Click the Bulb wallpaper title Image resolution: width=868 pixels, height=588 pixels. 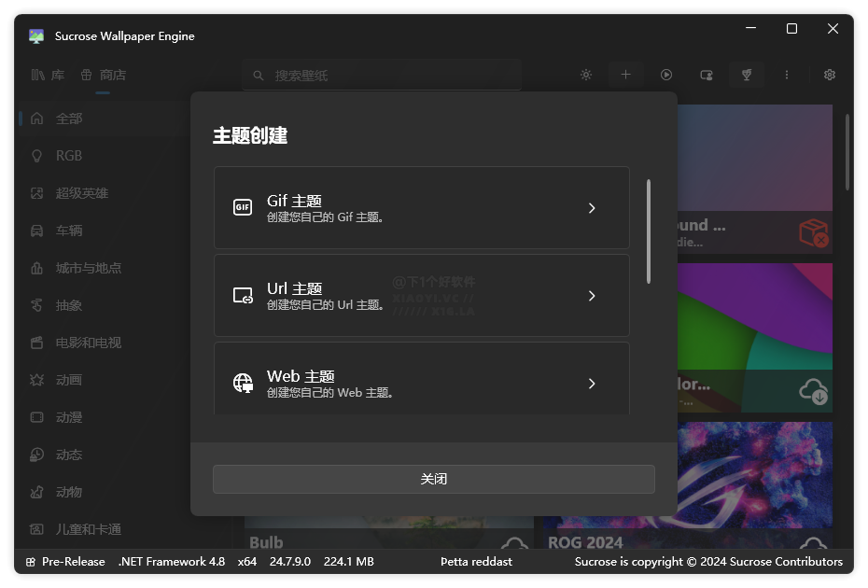[x=266, y=542]
